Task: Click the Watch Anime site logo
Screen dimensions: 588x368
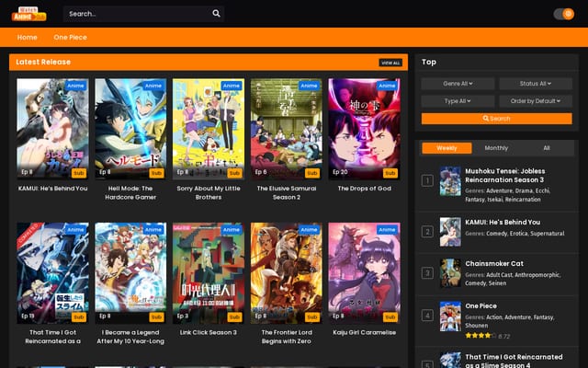Action: coord(28,14)
